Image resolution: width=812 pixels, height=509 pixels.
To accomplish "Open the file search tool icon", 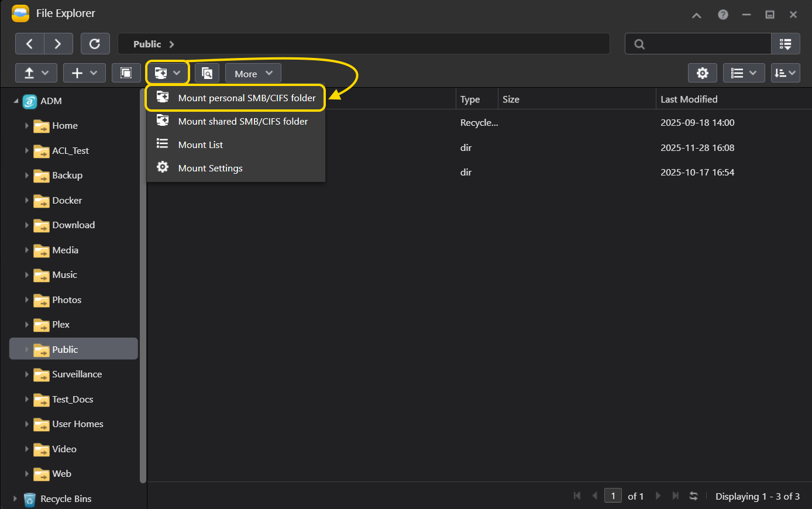I will (x=207, y=73).
